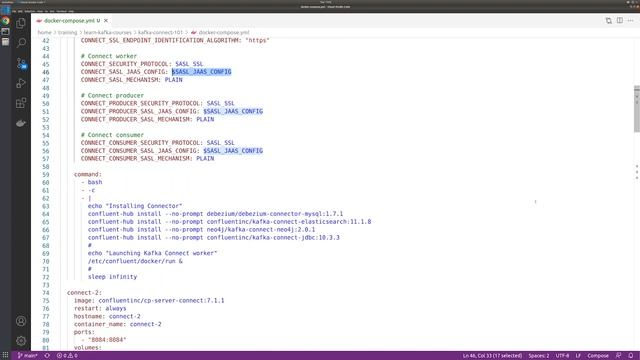
Task: Open the Accounts menu icon
Action: [x=21, y=321]
